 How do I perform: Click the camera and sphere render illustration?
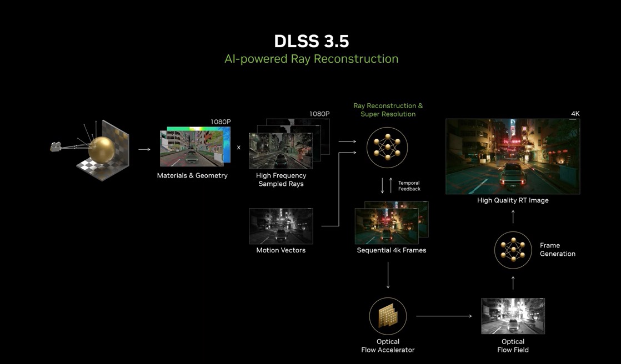[89, 149]
